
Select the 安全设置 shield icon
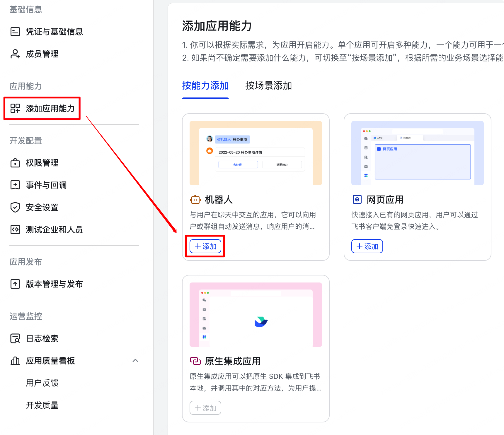pos(15,207)
